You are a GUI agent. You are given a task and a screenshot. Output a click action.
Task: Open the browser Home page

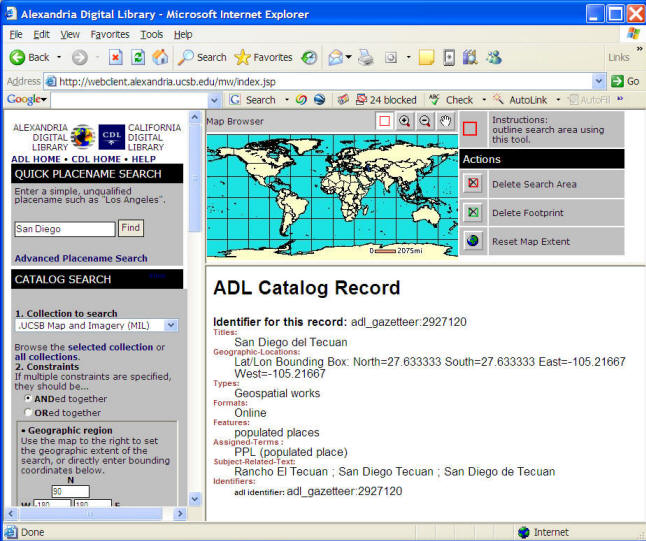click(x=160, y=57)
